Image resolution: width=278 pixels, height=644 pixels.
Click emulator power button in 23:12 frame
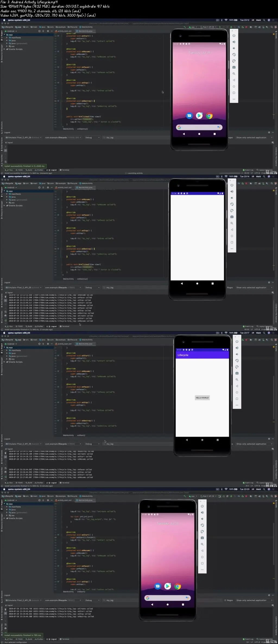(234, 36)
